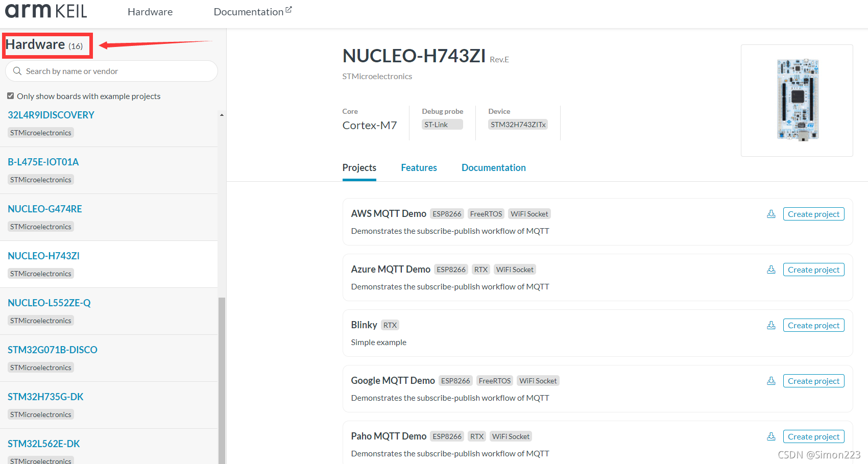This screenshot has height=464, width=868.
Task: Click the STMicroelectronics tag under NUCLEO-G474RE
Action: (x=41, y=227)
